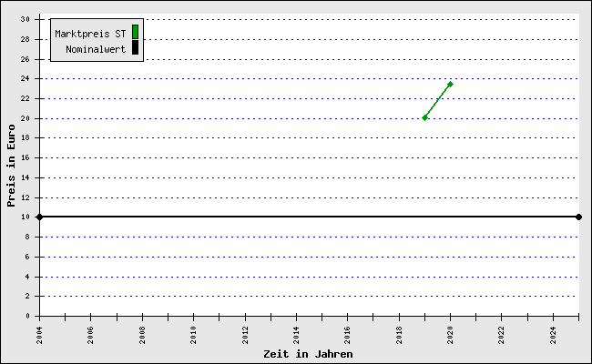
Task: Select the green data point at 2019
Action: (424, 117)
